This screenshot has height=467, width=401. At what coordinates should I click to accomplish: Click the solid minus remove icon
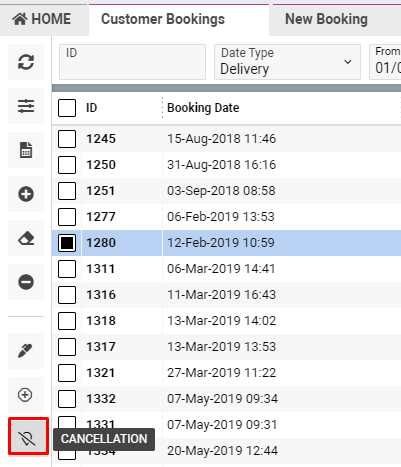click(x=26, y=282)
